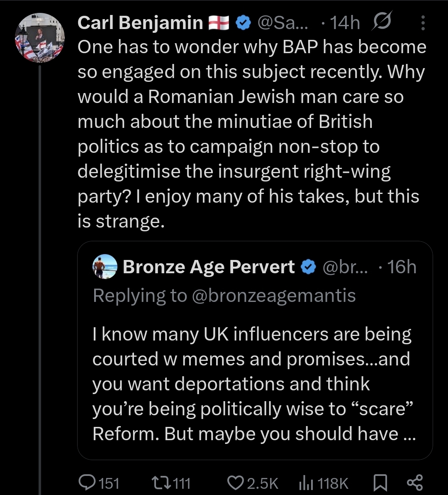Tap the England flag emoji in name
Image resolution: width=448 pixels, height=495 pixels.
218,23
